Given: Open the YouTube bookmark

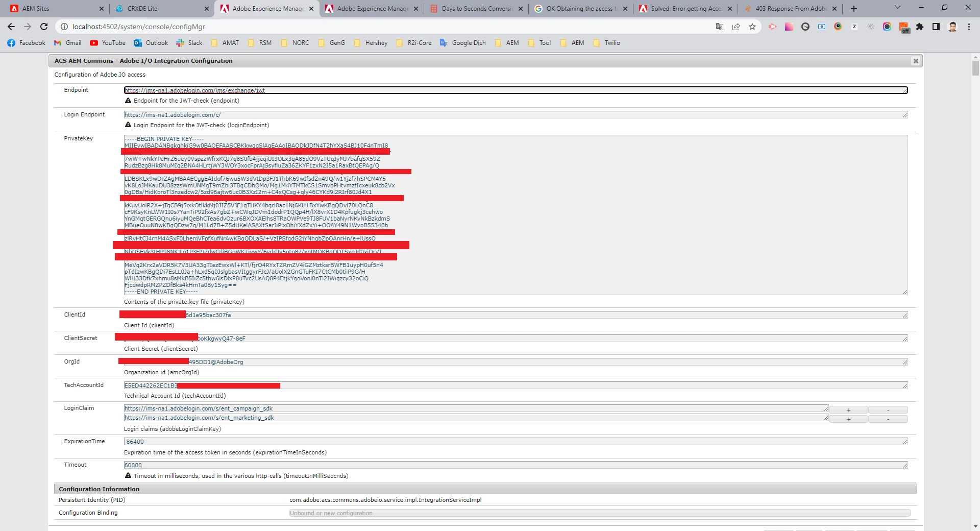Looking at the screenshot, I should 108,43.
